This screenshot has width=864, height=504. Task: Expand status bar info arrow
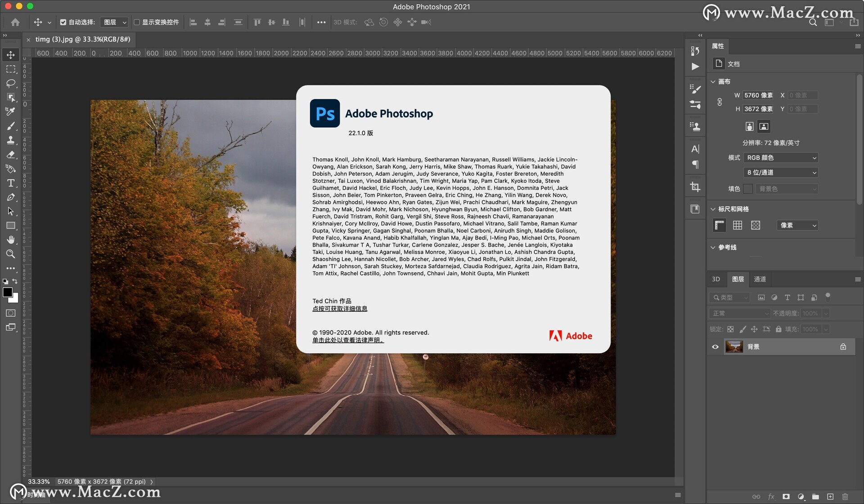[152, 481]
